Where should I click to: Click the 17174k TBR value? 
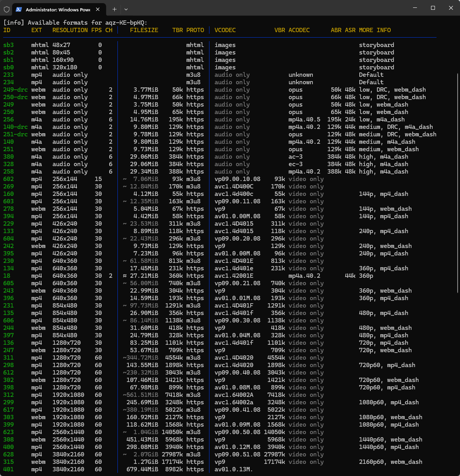172,462
